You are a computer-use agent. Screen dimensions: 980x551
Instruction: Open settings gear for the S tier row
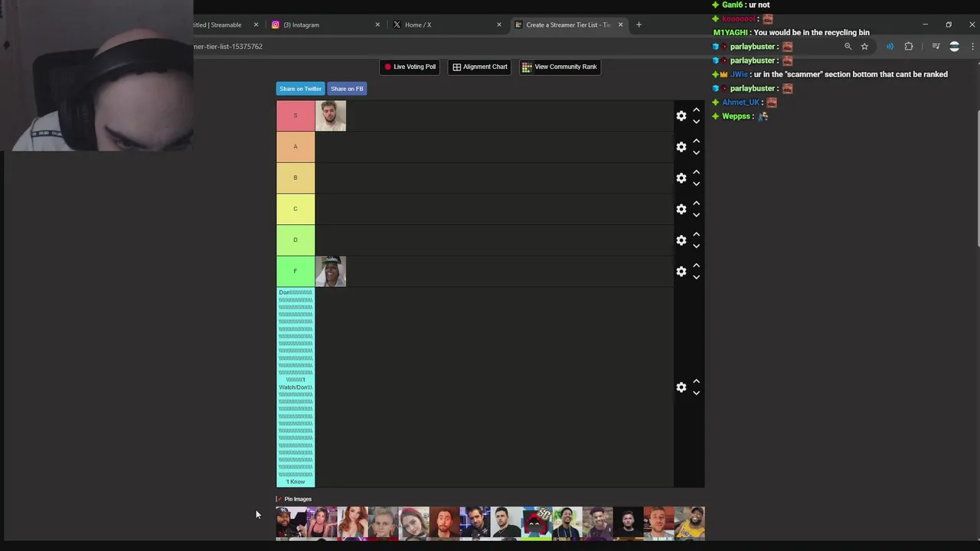point(681,116)
